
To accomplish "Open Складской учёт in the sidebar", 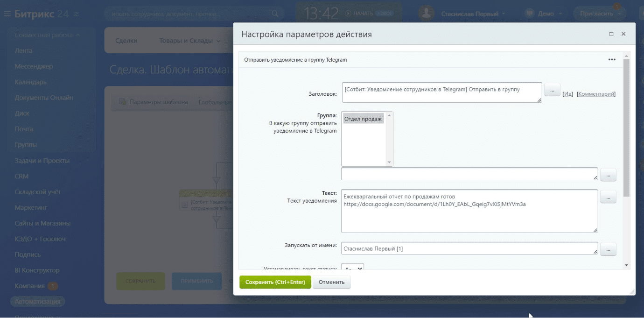I will 38,192.
